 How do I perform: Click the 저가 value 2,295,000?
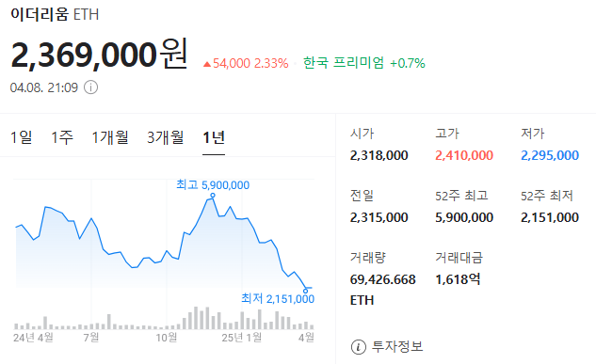click(550, 155)
